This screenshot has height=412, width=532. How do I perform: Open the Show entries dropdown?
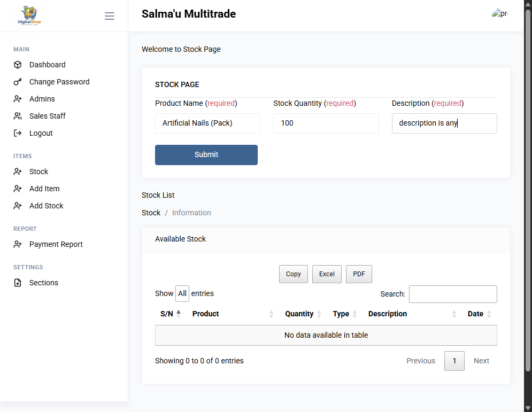coord(182,294)
